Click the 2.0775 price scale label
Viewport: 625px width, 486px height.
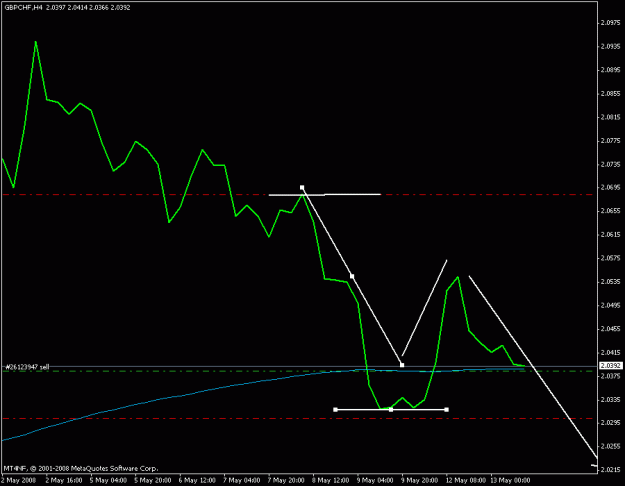tap(611, 140)
